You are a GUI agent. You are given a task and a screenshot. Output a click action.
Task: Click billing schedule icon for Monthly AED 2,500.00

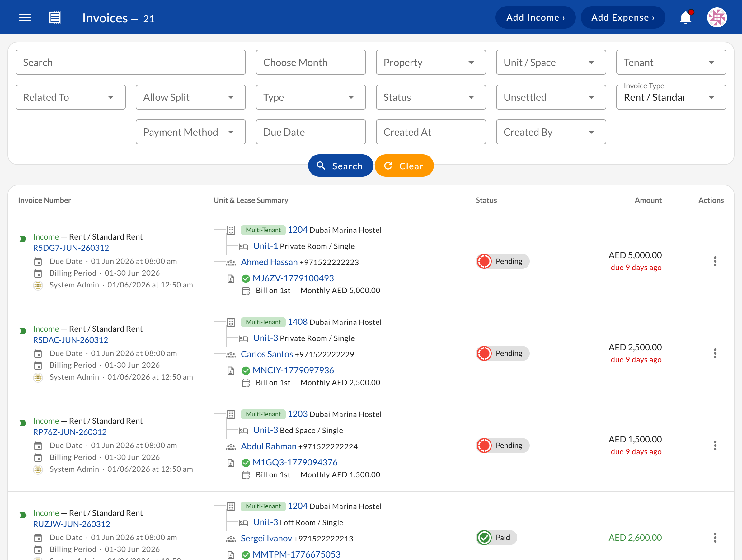tap(246, 383)
